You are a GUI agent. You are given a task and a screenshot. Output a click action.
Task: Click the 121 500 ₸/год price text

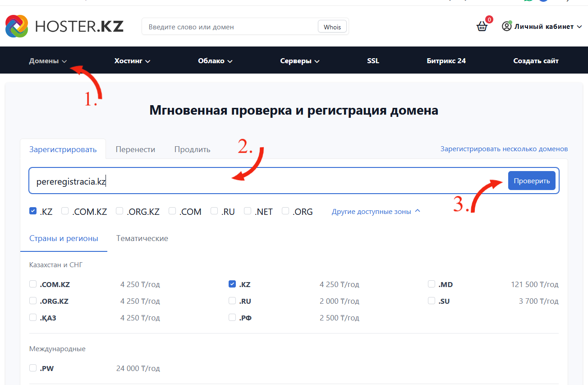pyautogui.click(x=535, y=284)
